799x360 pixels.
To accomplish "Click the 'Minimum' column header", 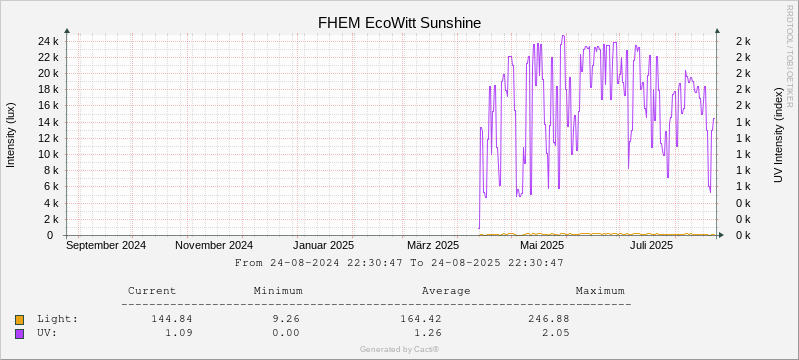I will [278, 291].
